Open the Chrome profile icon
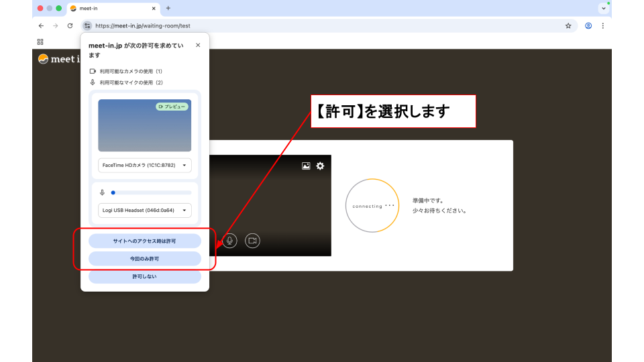 pyautogui.click(x=588, y=25)
